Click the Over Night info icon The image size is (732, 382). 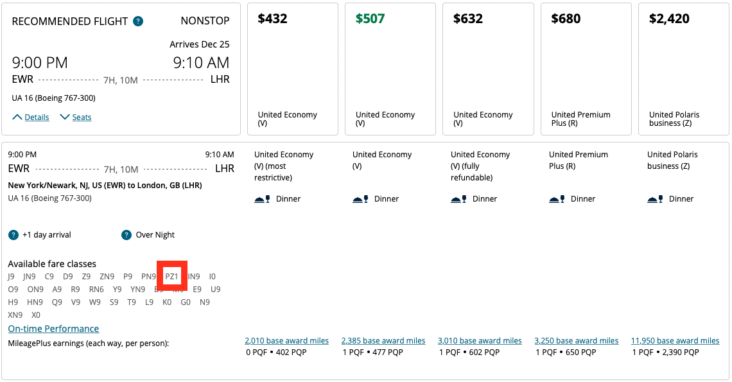(126, 235)
